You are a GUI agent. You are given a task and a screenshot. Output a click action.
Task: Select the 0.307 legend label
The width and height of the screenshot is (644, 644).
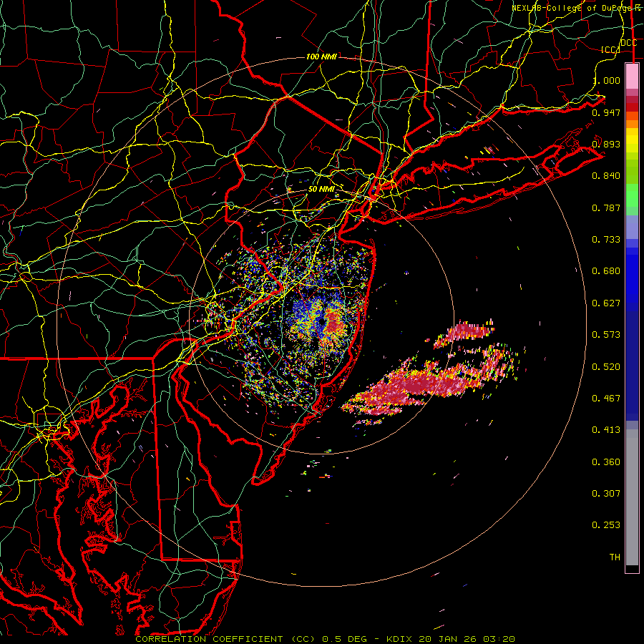click(x=606, y=494)
